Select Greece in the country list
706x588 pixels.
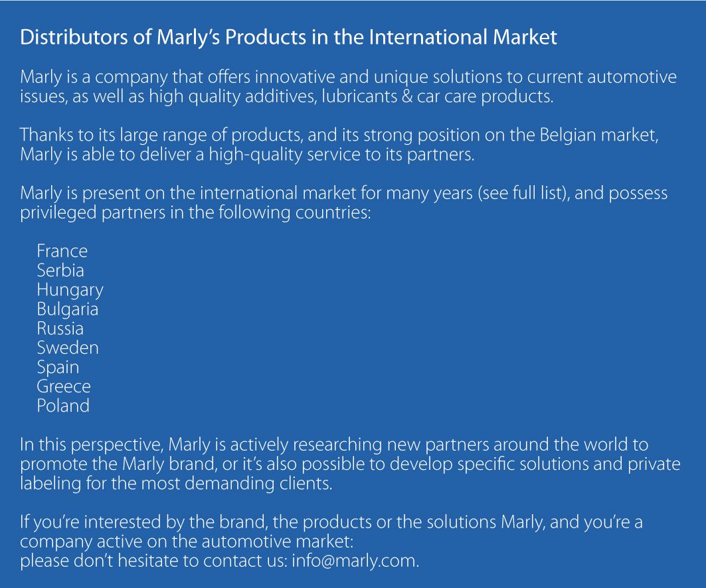pos(64,386)
